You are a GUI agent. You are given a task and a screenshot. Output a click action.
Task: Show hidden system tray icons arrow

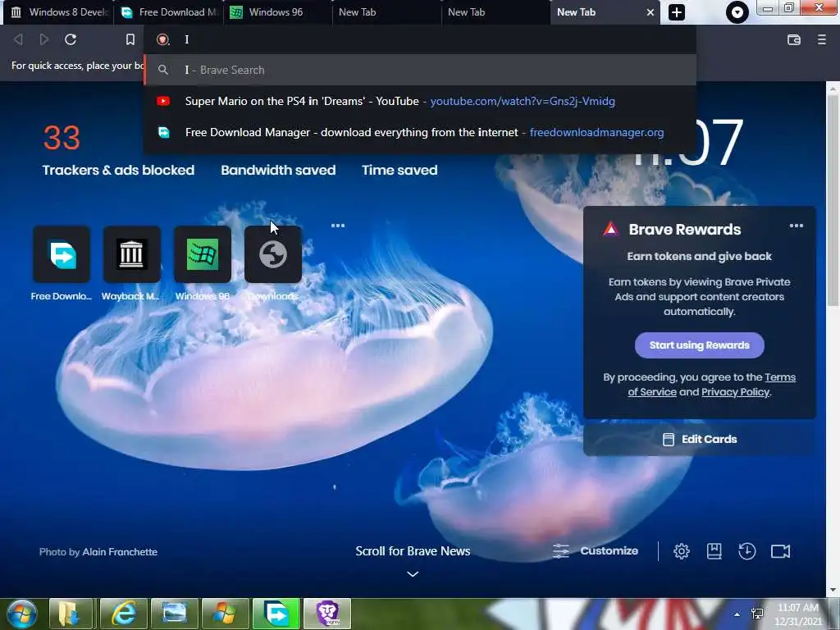(737, 614)
